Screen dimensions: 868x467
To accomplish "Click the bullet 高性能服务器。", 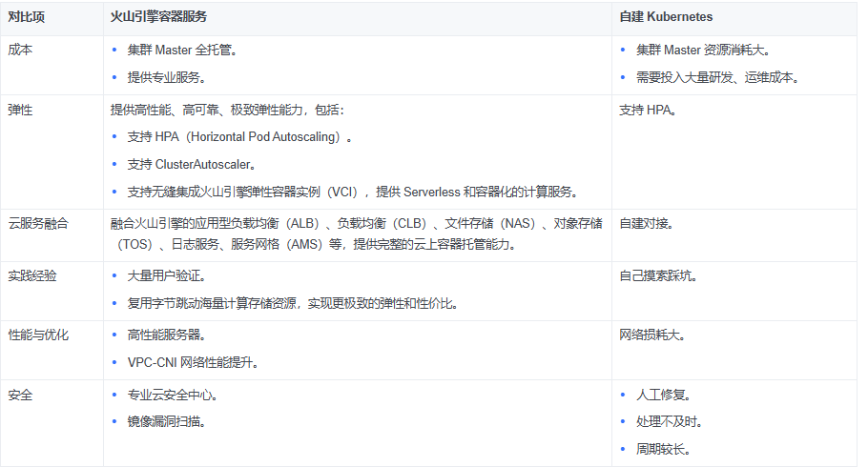I will click(167, 335).
